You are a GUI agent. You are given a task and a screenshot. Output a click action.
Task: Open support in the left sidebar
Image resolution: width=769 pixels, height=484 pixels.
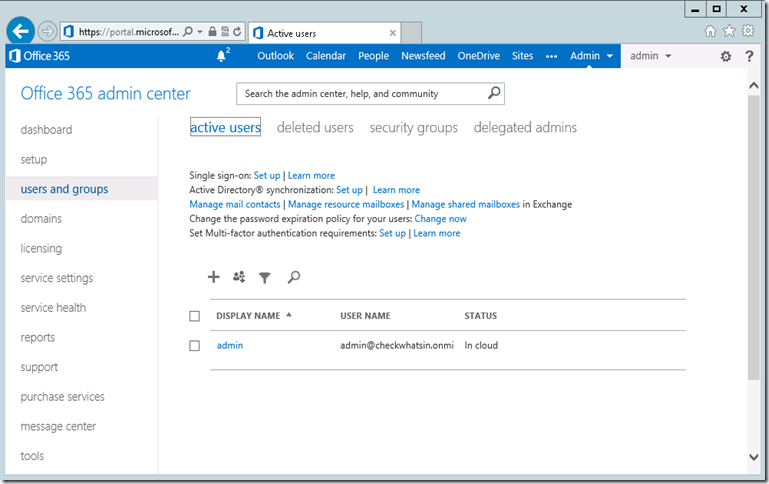tap(39, 367)
